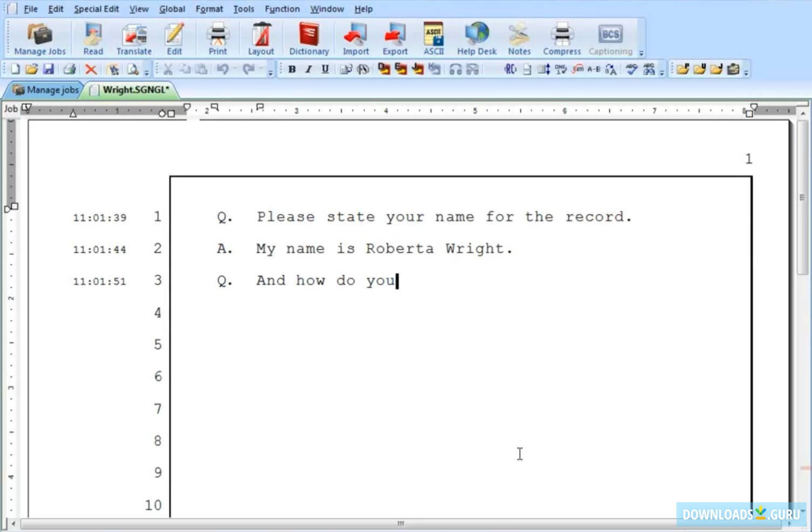
Task: Switch to the Manage jobs tab
Action: [x=45, y=90]
